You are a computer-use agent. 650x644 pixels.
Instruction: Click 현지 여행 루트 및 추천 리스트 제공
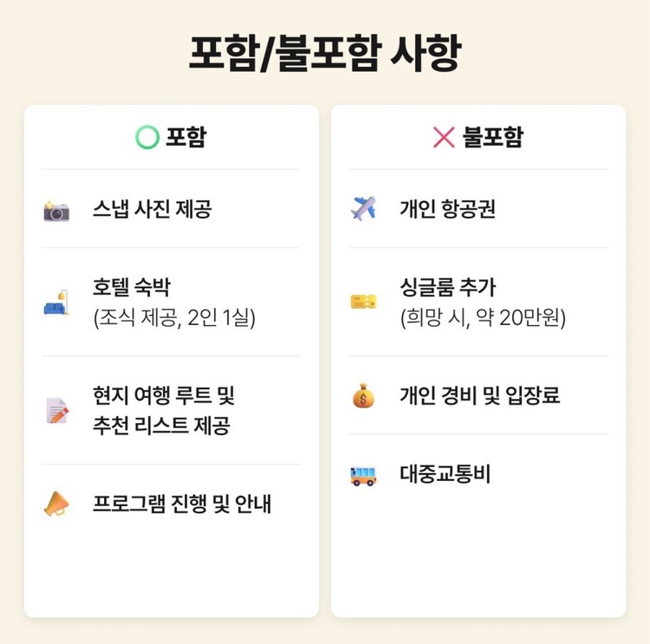click(163, 410)
